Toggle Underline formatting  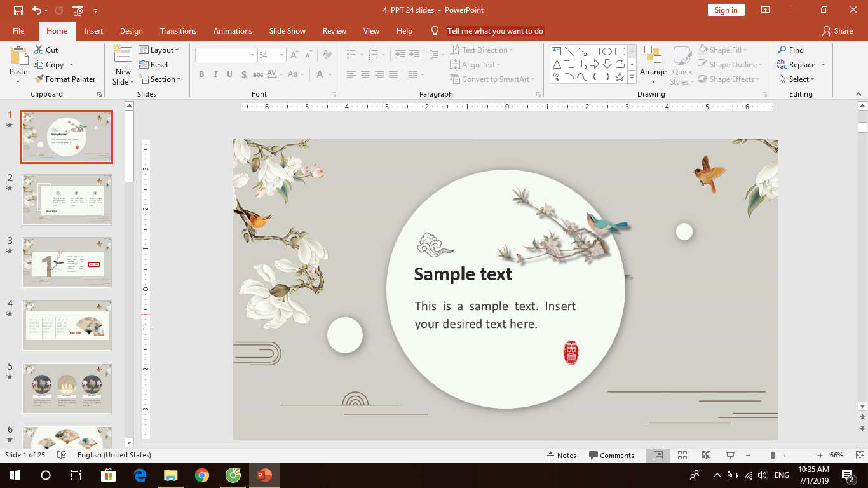point(229,74)
